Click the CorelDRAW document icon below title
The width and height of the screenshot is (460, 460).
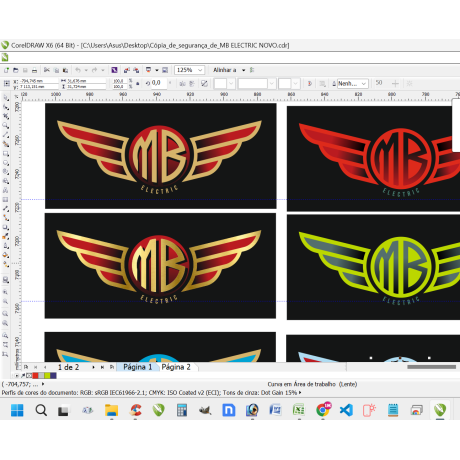pyautogui.click(x=5, y=57)
